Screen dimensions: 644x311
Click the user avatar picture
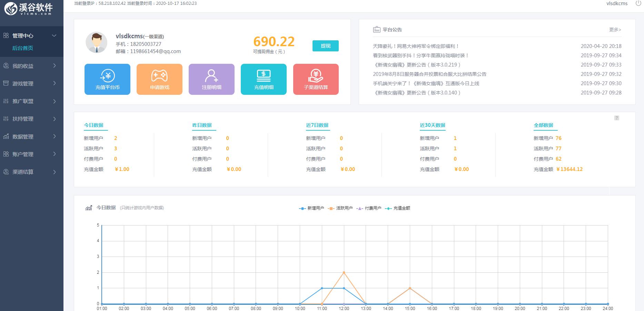pos(96,43)
